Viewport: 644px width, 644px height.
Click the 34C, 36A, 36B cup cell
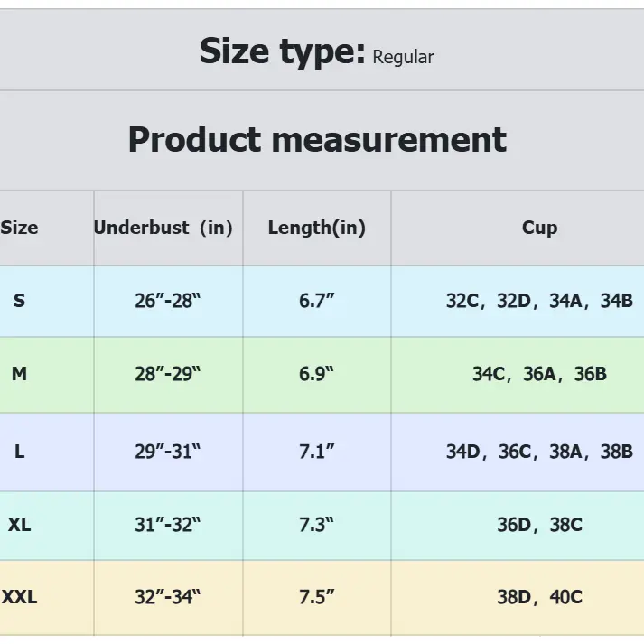539,373
